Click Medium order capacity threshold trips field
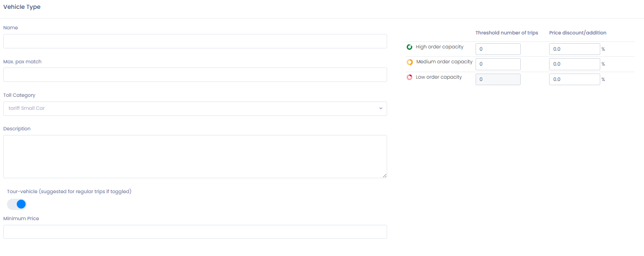The width and height of the screenshot is (644, 256). [x=498, y=64]
